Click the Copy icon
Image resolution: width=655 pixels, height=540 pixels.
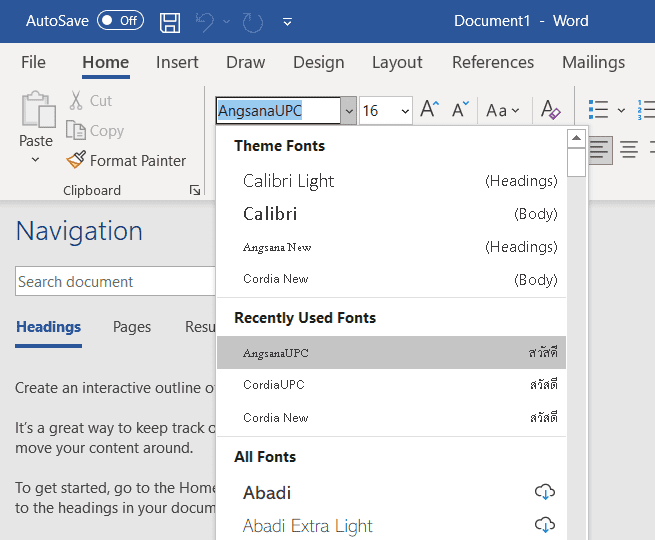(76, 130)
